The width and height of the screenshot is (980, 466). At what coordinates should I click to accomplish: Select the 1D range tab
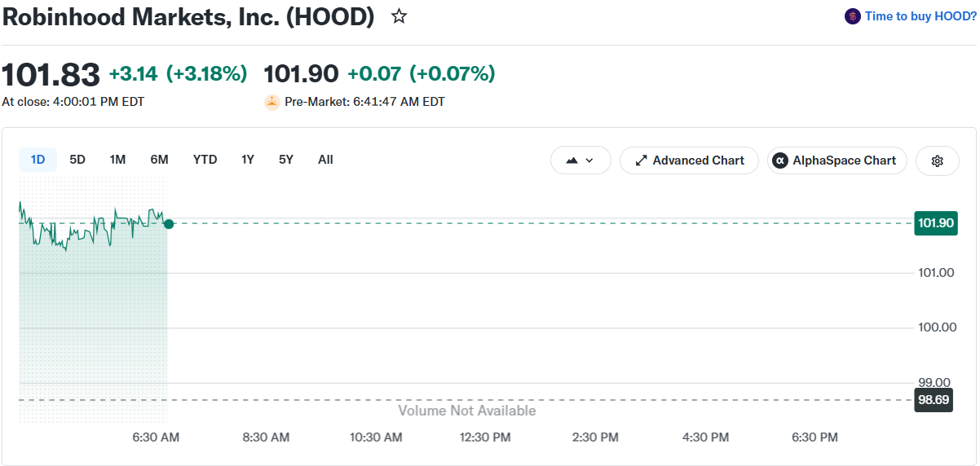tap(38, 160)
